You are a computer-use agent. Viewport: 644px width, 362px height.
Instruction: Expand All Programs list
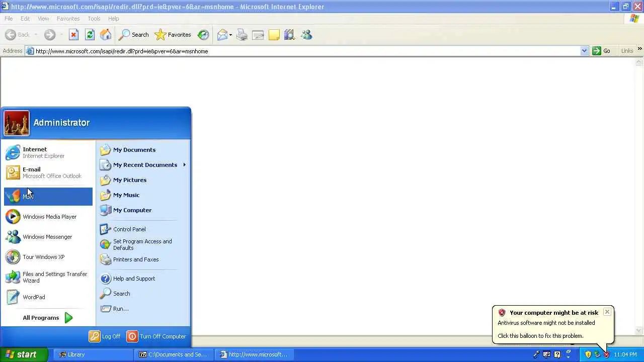(x=48, y=318)
